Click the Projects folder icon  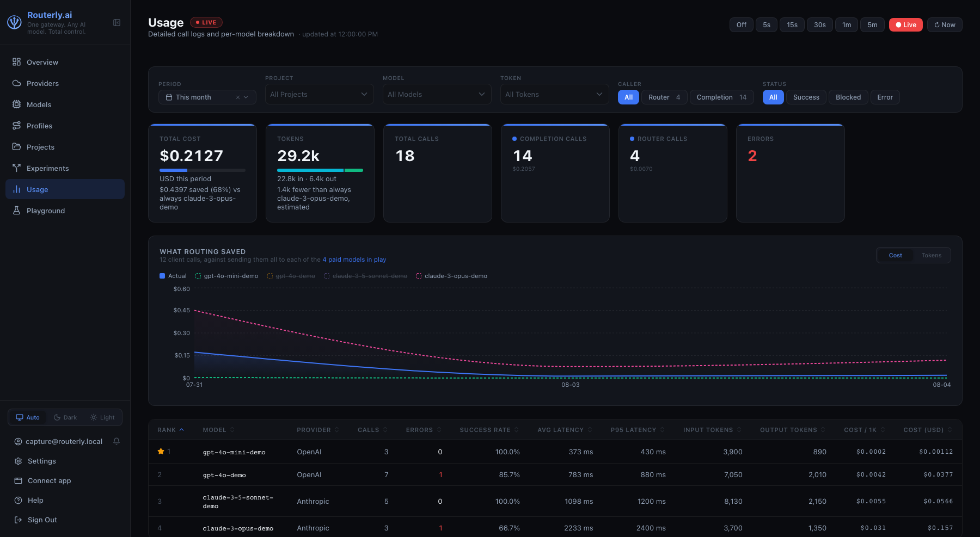click(x=17, y=147)
